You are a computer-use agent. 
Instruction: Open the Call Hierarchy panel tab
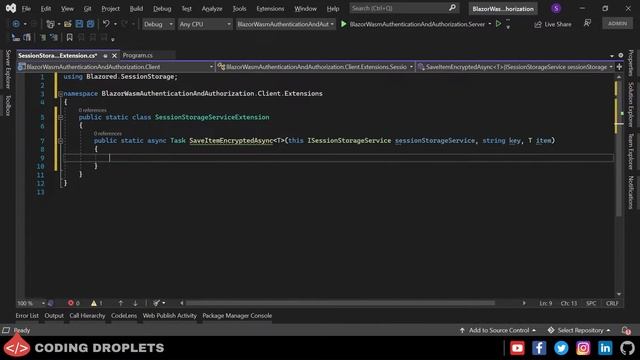[87, 316]
